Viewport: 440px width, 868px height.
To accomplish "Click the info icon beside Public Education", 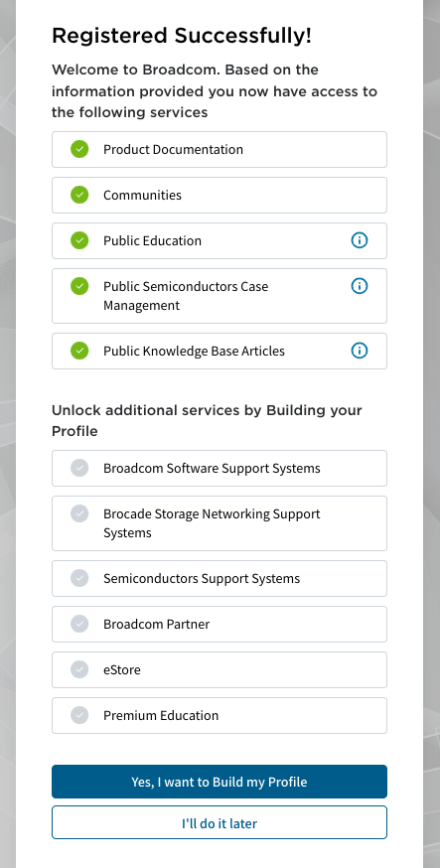I will pos(360,240).
